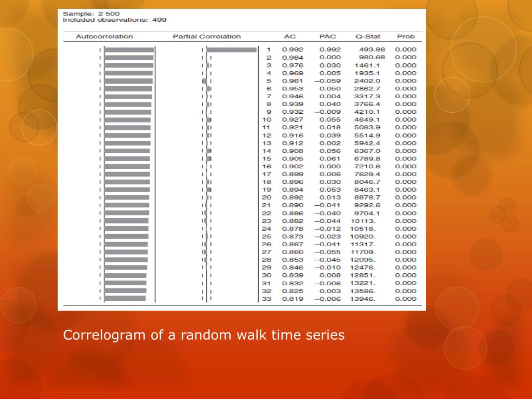This screenshot has width=532, height=399.
Task: Click the long partial correlation bar at lag 1
Action: point(232,50)
